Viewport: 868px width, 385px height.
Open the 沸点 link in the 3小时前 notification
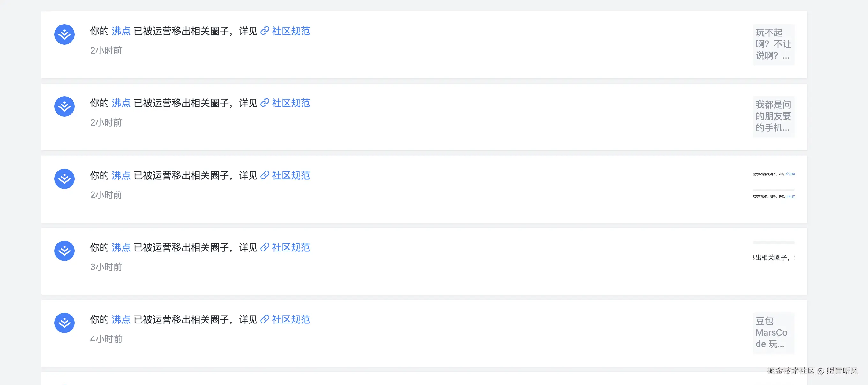pyautogui.click(x=121, y=247)
